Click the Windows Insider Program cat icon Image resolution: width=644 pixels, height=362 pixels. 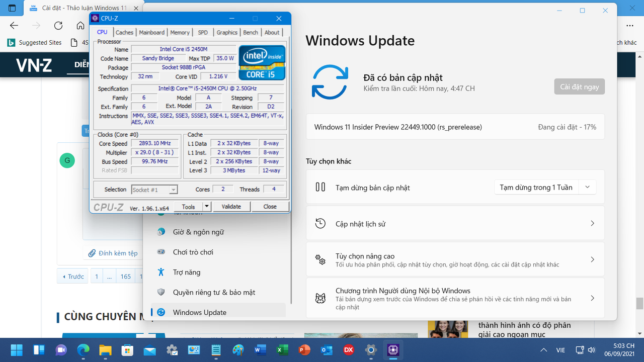click(x=320, y=298)
